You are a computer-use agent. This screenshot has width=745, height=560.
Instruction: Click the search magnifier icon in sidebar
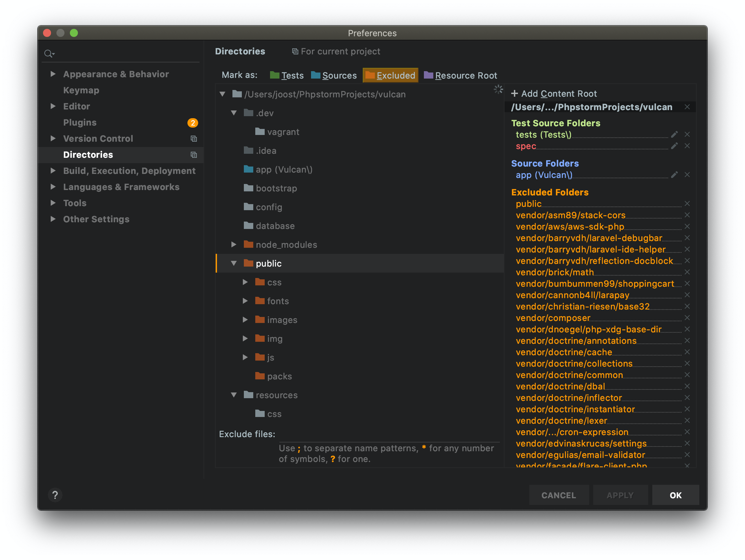point(49,54)
